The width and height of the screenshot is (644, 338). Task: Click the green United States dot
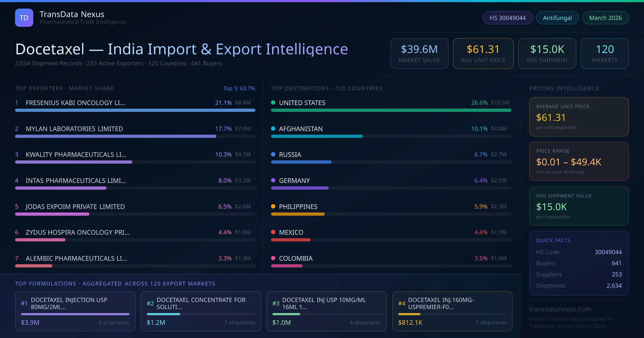273,102
